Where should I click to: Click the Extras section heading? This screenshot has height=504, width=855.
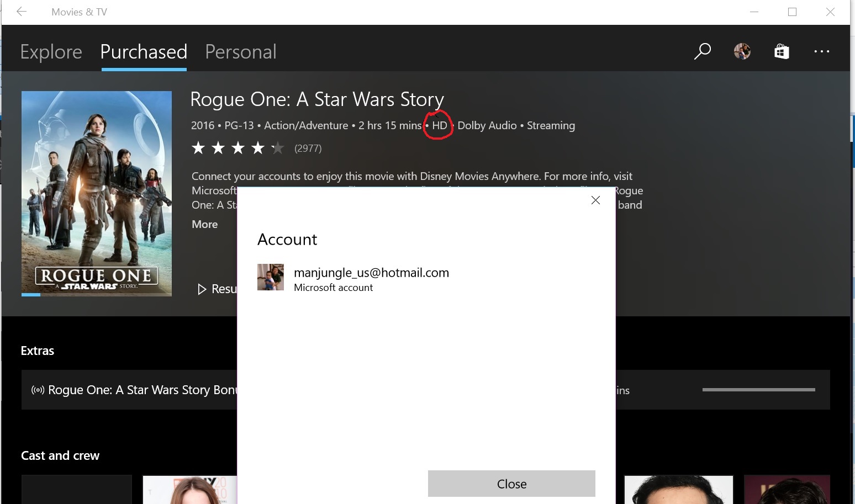[x=38, y=351]
